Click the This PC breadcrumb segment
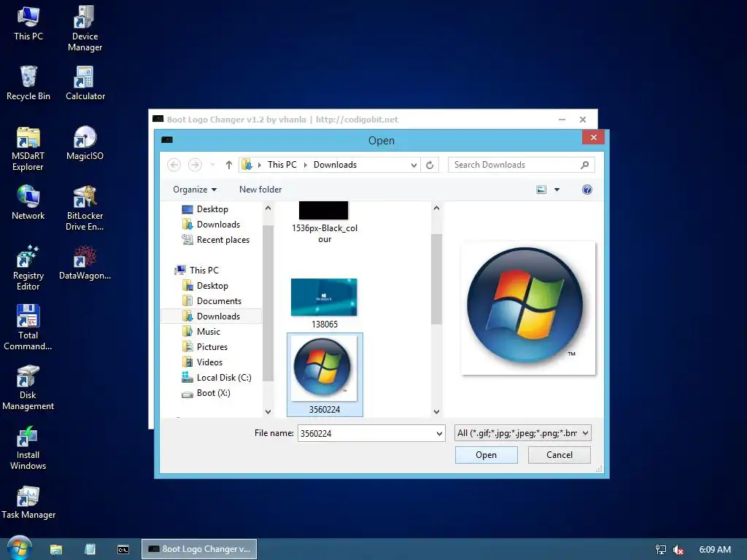This screenshot has height=560, width=747. pyautogui.click(x=282, y=165)
